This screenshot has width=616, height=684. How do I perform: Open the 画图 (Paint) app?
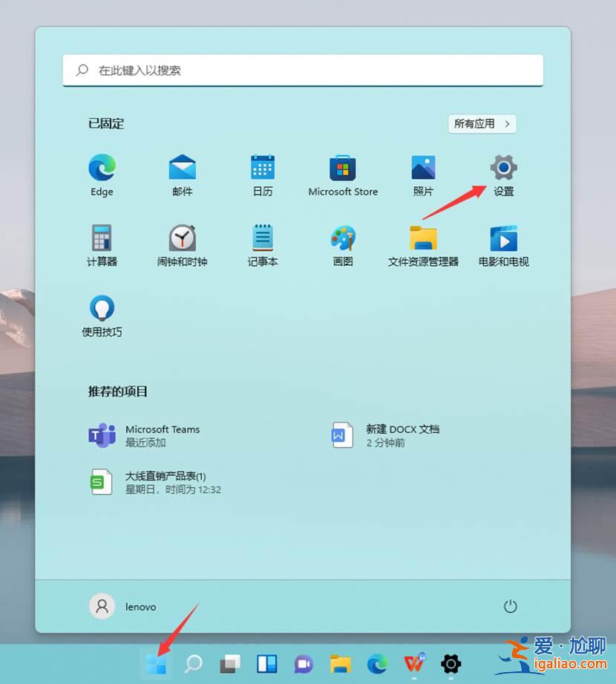coord(342,238)
